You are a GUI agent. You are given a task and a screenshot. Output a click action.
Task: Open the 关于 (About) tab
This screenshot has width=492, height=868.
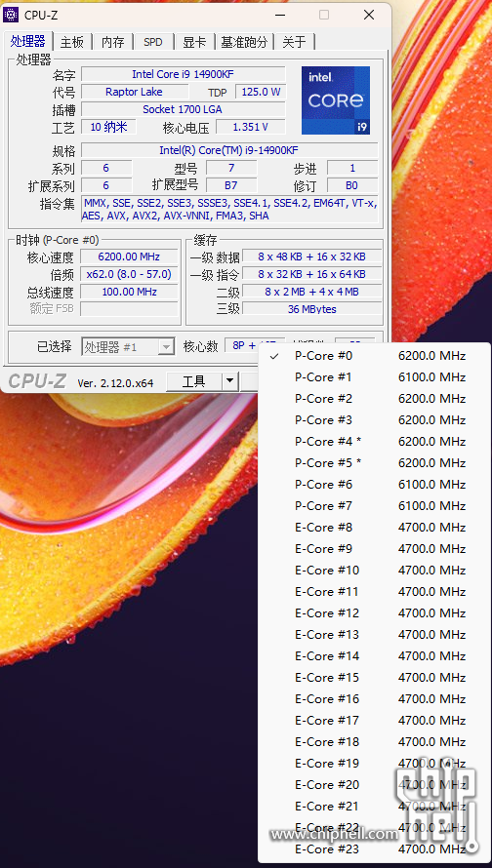tap(294, 42)
